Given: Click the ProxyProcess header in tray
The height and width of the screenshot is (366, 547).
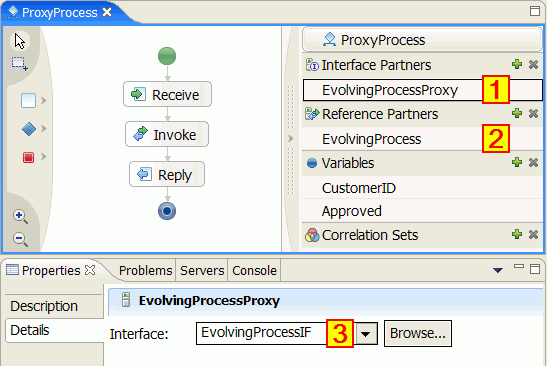Looking at the screenshot, I should coord(422,40).
